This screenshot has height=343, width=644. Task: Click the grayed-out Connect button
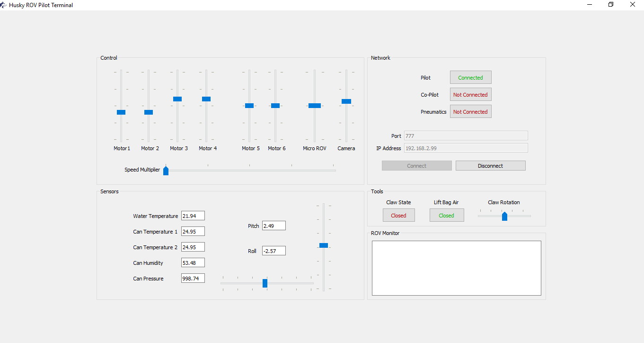tap(416, 165)
